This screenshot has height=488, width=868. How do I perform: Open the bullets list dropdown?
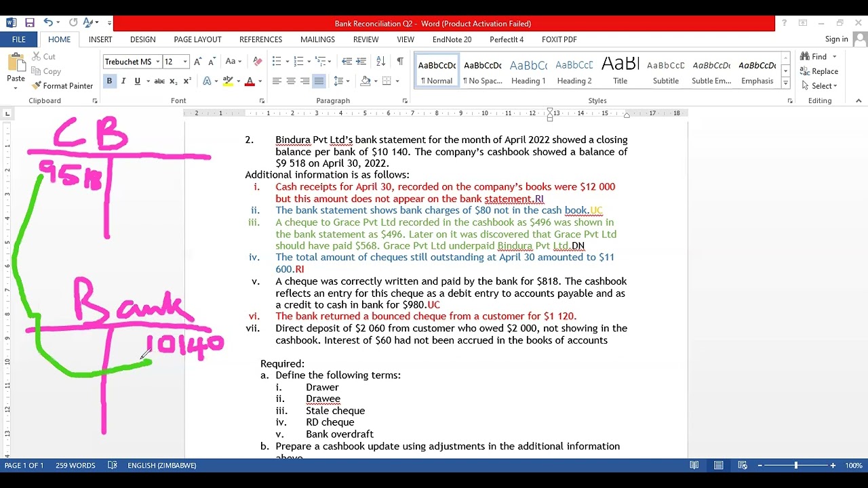288,62
